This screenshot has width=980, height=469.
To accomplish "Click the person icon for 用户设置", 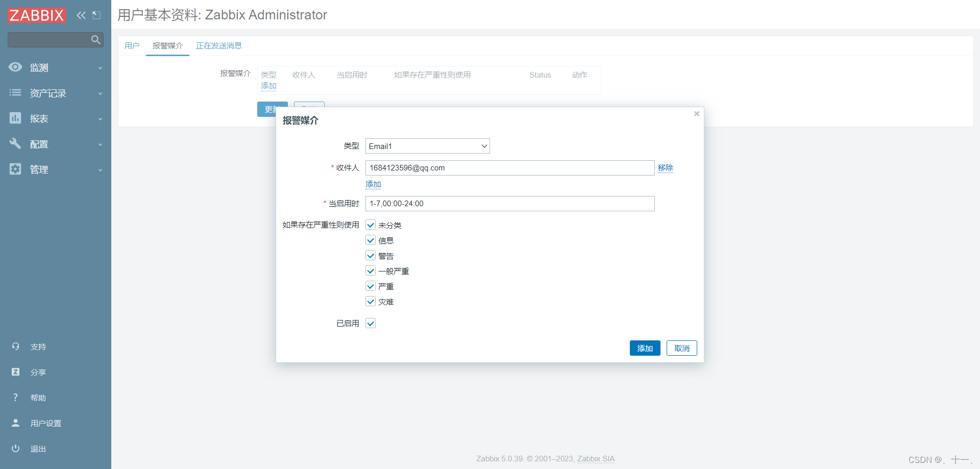I will [15, 423].
